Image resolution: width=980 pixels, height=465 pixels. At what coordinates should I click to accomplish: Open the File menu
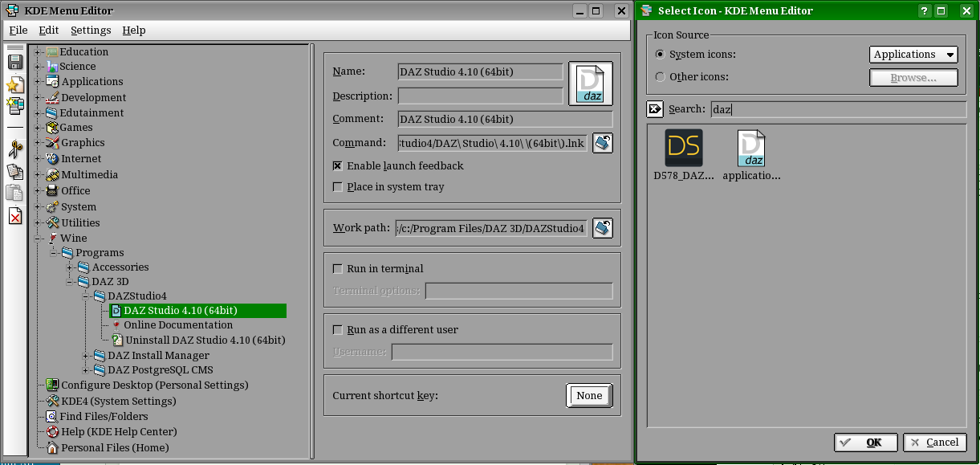point(18,30)
